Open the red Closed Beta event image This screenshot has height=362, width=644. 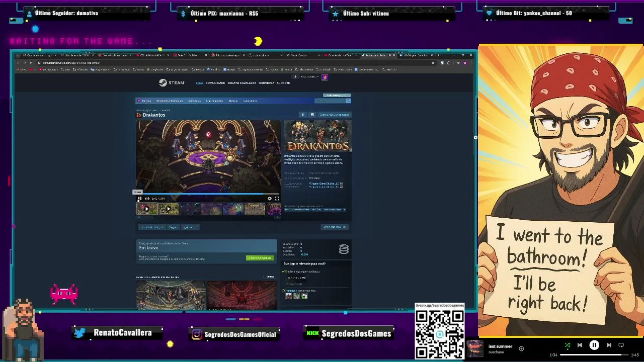242,295
